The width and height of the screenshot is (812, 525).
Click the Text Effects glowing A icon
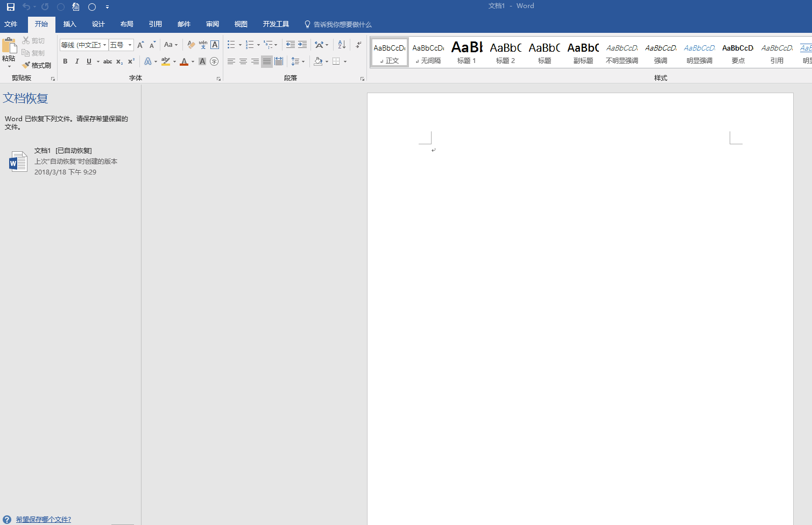148,61
